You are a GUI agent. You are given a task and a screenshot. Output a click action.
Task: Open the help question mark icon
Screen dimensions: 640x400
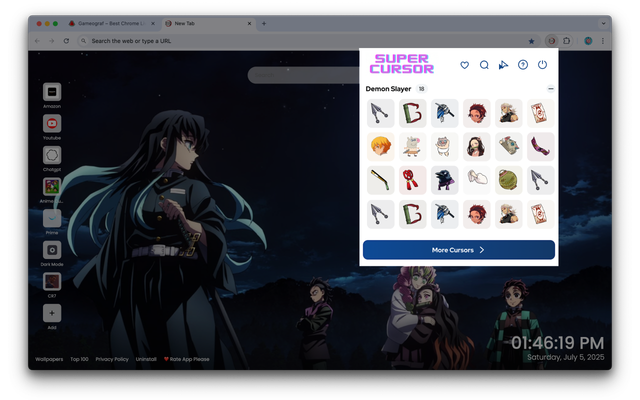[523, 65]
